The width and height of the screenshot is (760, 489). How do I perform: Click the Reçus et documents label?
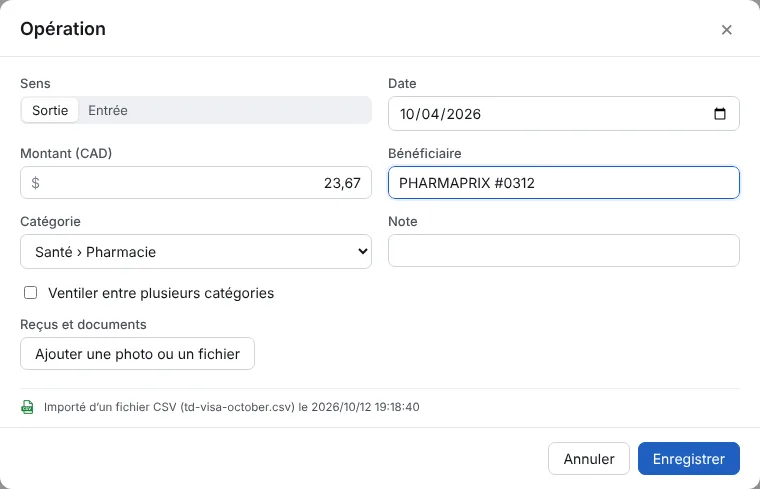[x=83, y=324]
